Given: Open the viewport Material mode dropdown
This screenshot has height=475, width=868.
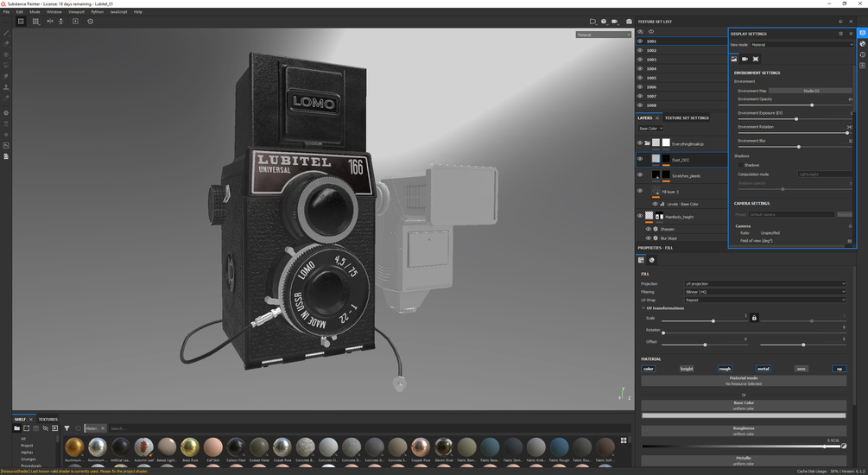Looking at the screenshot, I should (x=604, y=35).
